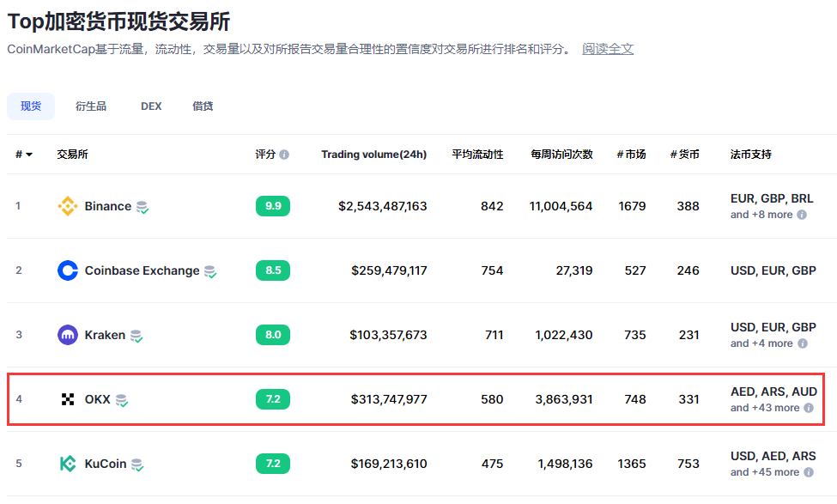837x504 pixels.
Task: Sort by the 平均流动性 column header
Action: (x=477, y=155)
